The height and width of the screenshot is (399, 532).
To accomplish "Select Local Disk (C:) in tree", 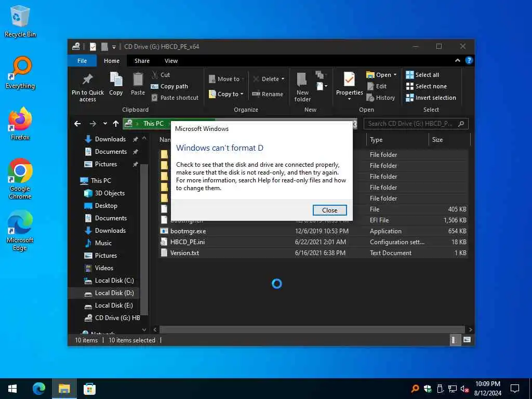I will coord(114,281).
